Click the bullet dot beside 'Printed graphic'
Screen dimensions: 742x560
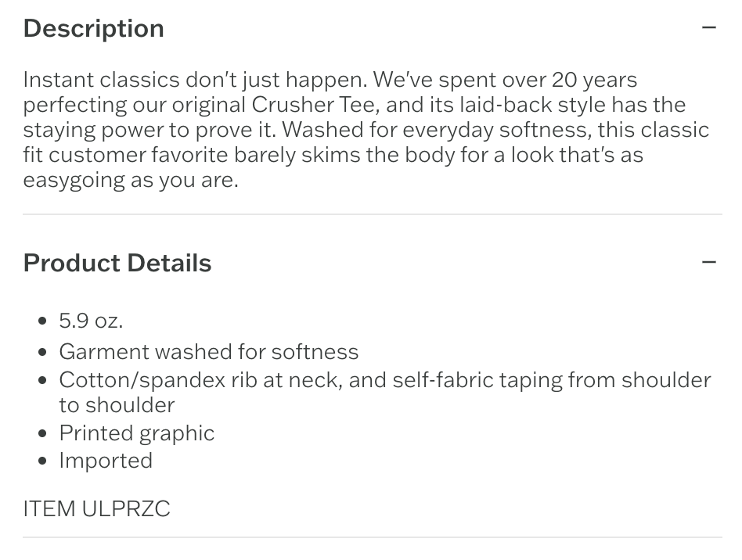coord(42,433)
